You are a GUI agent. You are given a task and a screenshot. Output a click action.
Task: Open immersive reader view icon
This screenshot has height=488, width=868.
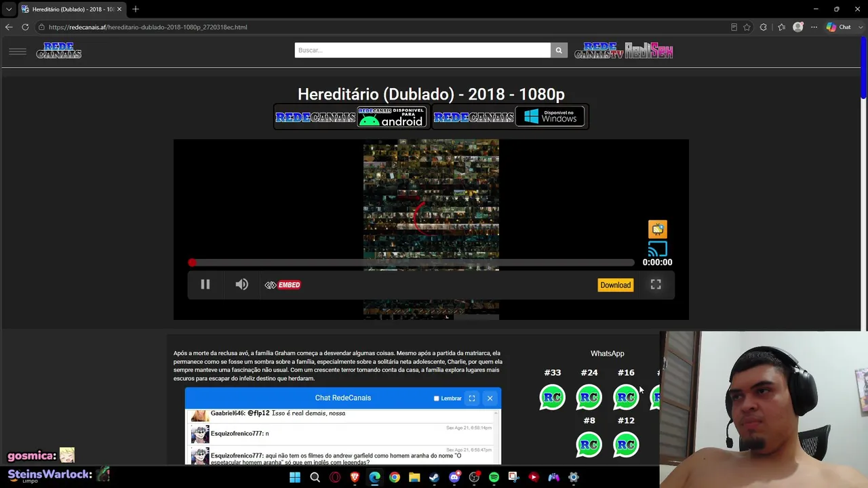(x=734, y=27)
